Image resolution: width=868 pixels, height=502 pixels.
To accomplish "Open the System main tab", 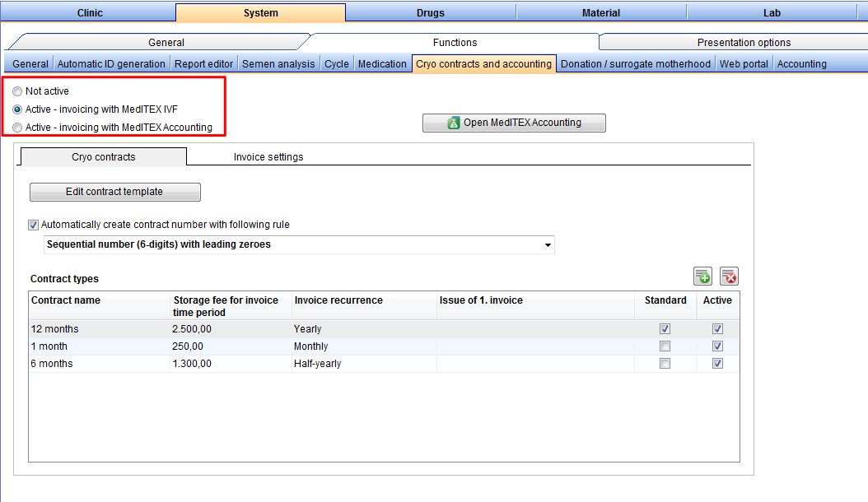I will click(x=261, y=12).
